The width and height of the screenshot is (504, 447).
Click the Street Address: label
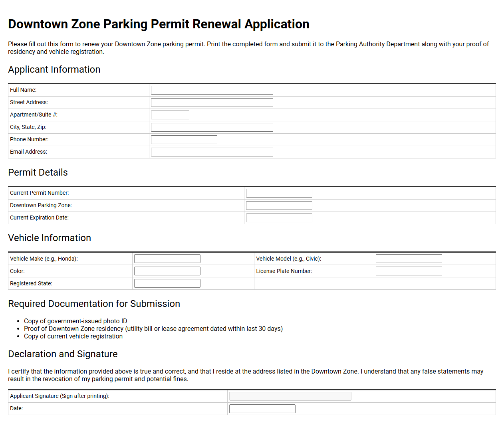[x=29, y=103]
